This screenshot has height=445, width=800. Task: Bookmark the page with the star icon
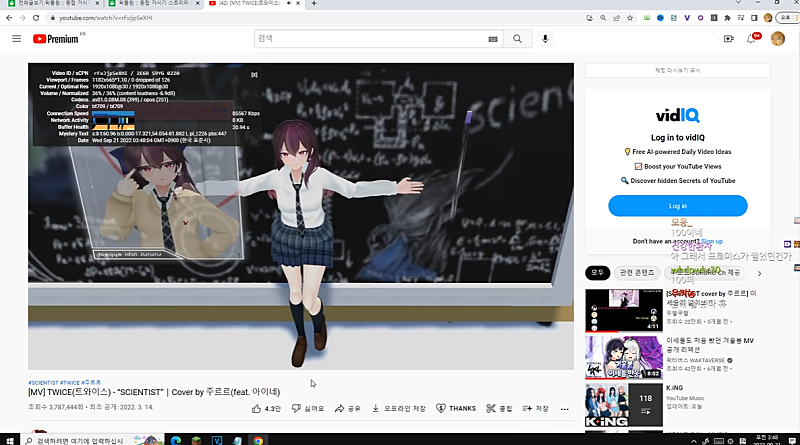630,18
